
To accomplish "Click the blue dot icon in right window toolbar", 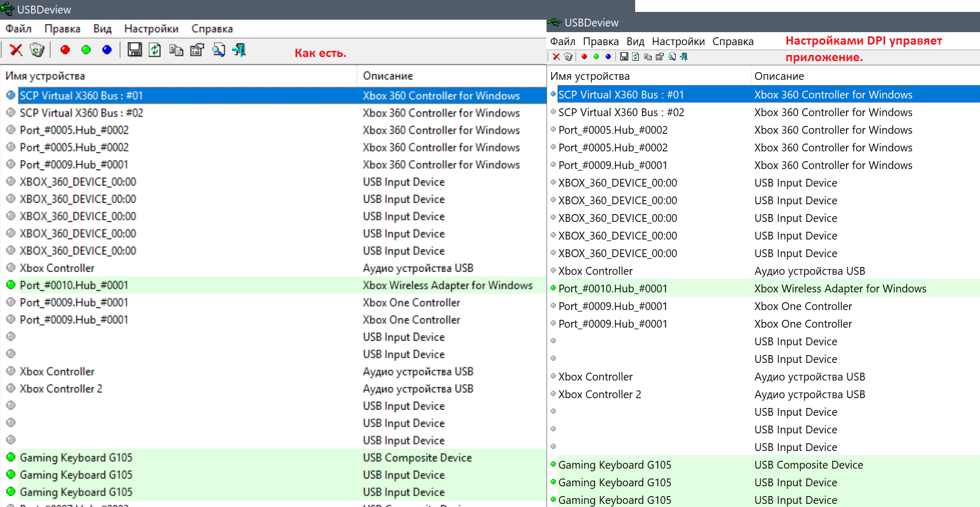I will (608, 57).
